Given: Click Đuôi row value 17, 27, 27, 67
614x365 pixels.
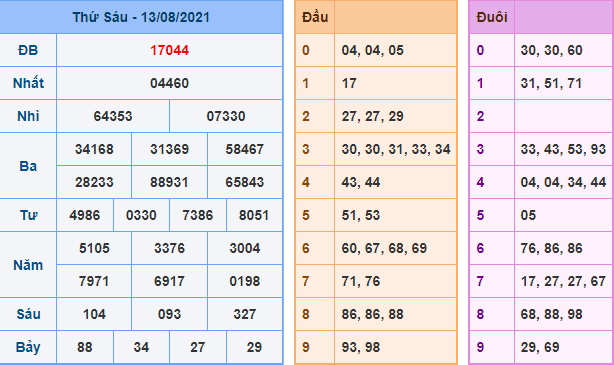Looking at the screenshot, I should (563, 281).
